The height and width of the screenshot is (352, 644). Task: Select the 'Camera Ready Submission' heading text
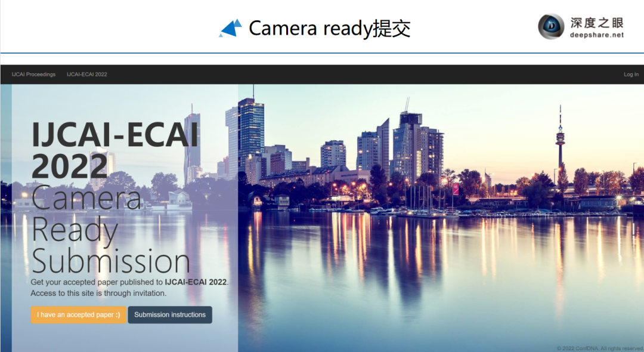(110, 229)
